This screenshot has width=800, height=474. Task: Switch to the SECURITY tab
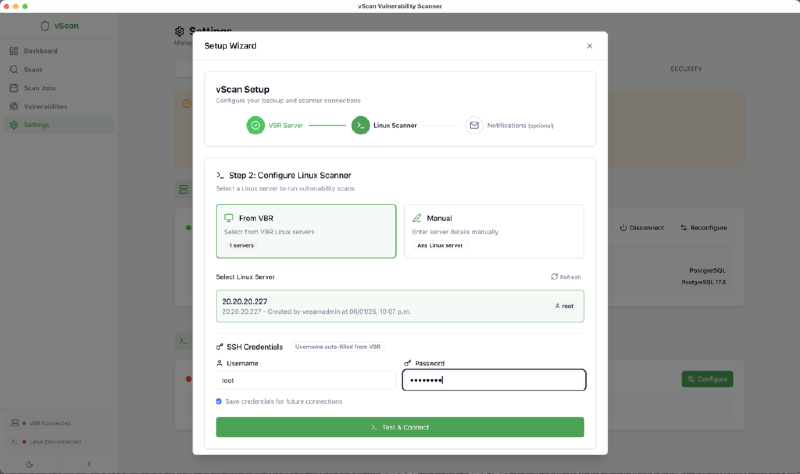pos(686,69)
